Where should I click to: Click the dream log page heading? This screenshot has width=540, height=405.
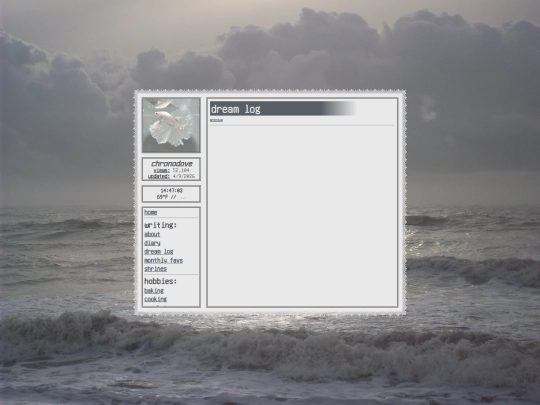(x=235, y=109)
